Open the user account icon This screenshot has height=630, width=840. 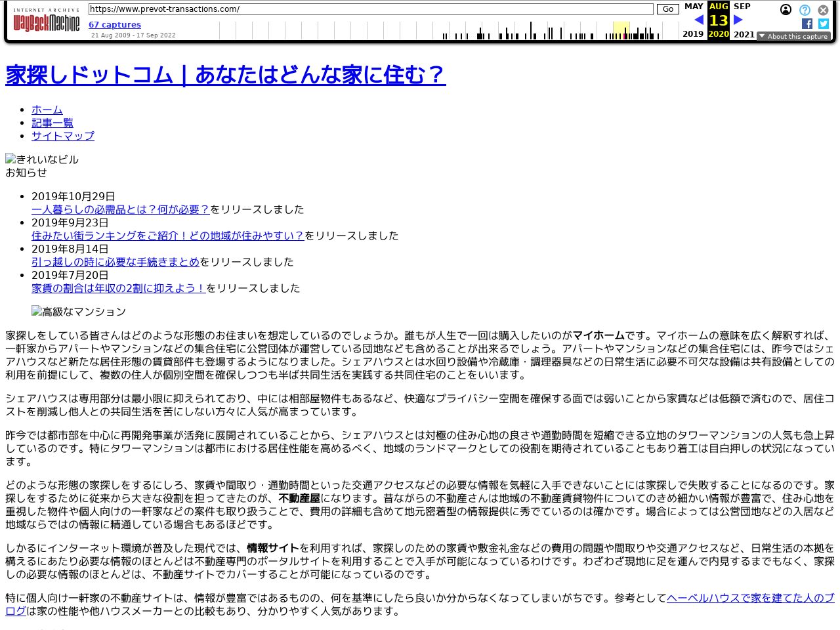786,10
